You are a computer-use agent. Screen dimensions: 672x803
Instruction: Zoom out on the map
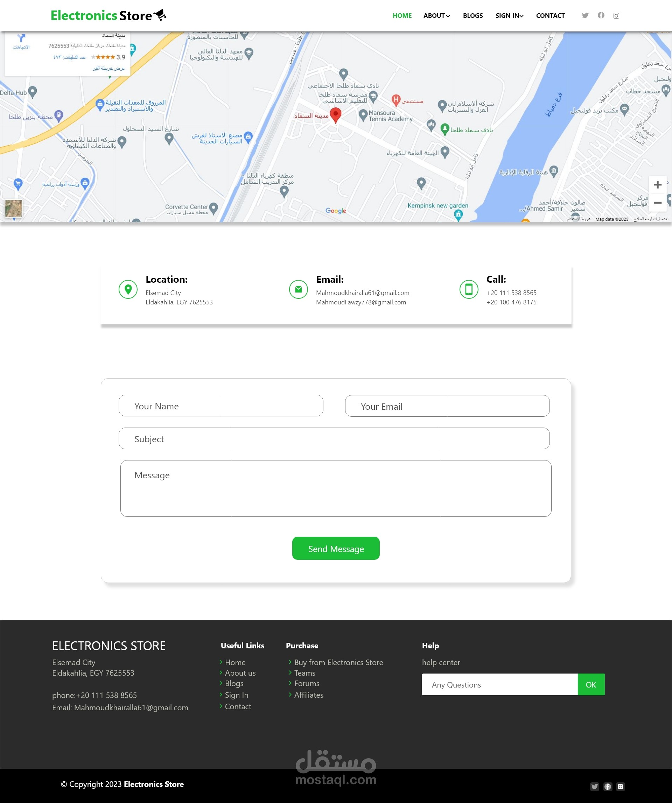[x=657, y=203]
